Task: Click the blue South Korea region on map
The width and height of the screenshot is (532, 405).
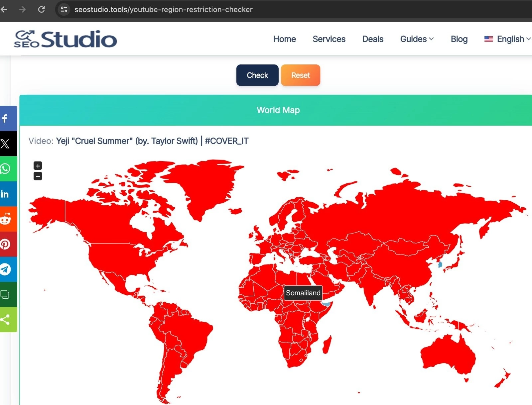Action: click(440, 265)
